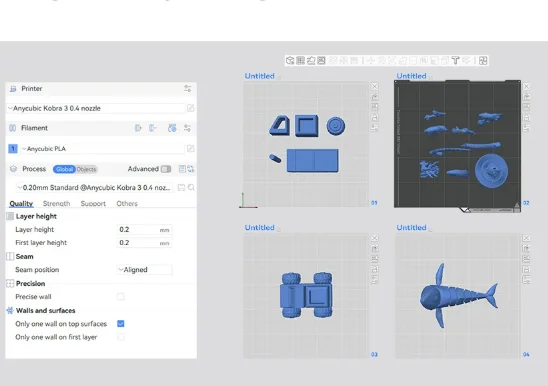548x386 pixels.
Task: Switch to the Quality tab
Action: click(21, 203)
